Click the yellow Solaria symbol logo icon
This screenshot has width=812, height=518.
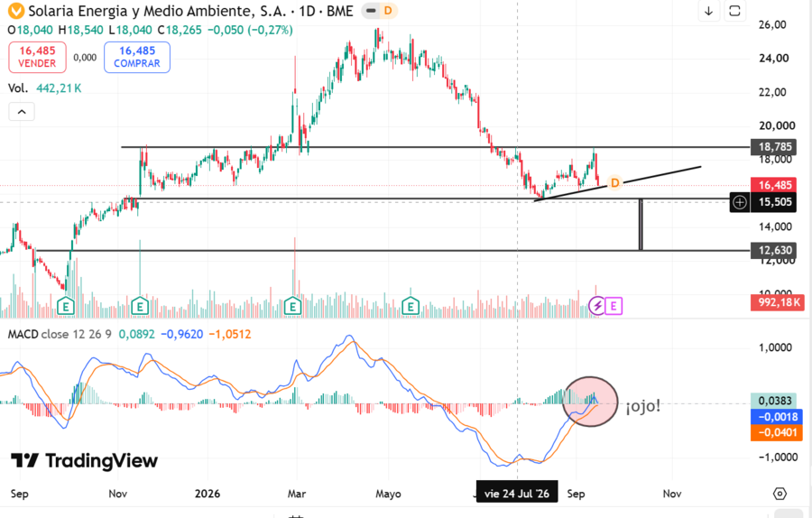click(15, 11)
